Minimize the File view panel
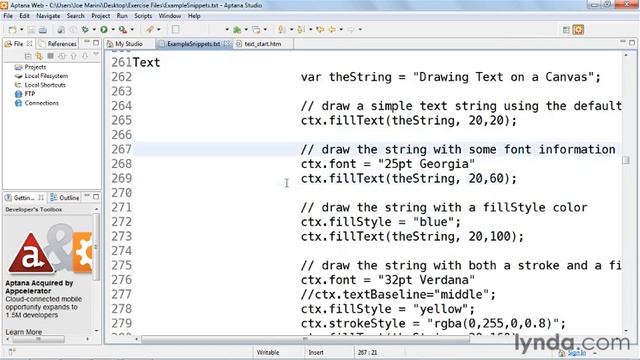This screenshot has width=640, height=360. point(87,42)
